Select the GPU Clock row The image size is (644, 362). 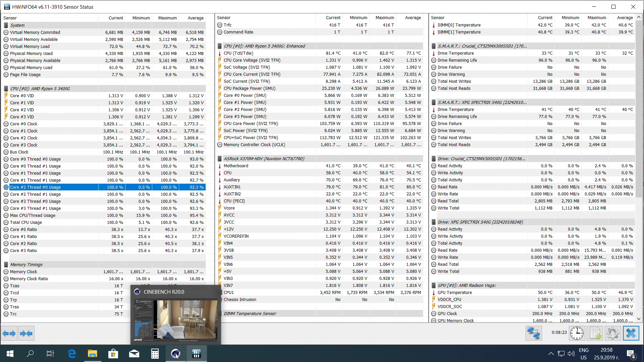[533, 313]
